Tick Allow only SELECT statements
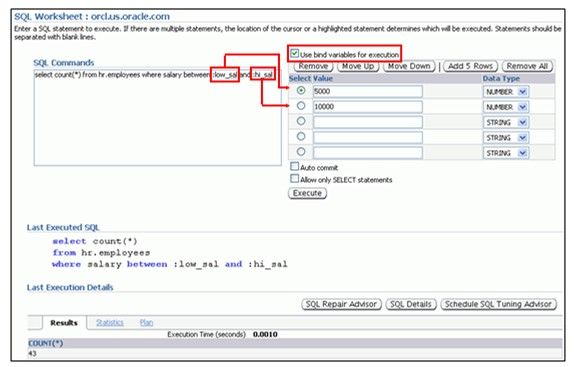The width and height of the screenshot is (575, 367). 294,179
